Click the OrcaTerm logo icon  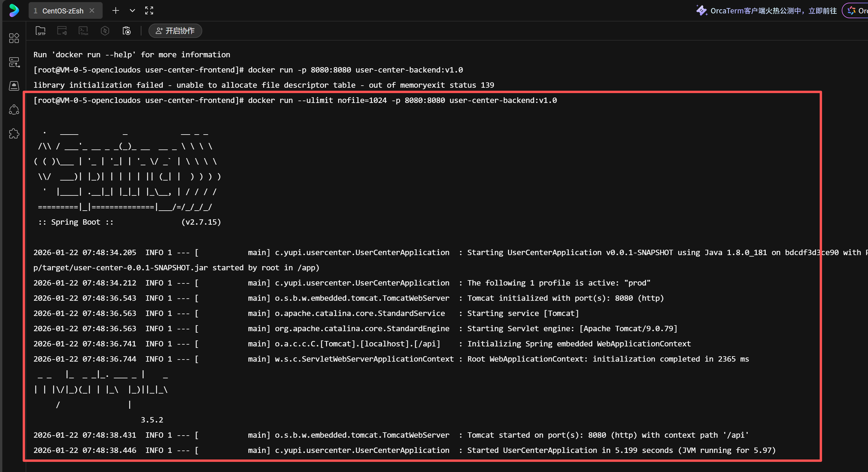pos(14,10)
